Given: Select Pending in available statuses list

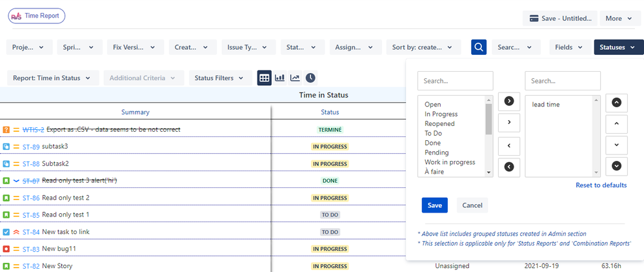Looking at the screenshot, I should click(437, 152).
